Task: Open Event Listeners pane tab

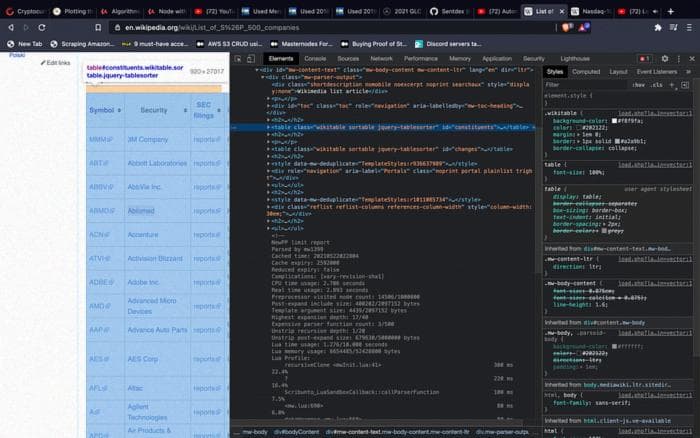Action: point(657,71)
